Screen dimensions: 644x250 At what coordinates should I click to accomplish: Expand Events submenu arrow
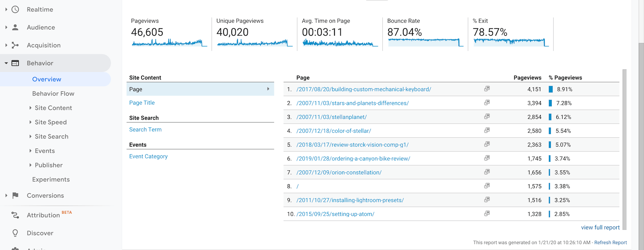pyautogui.click(x=30, y=151)
